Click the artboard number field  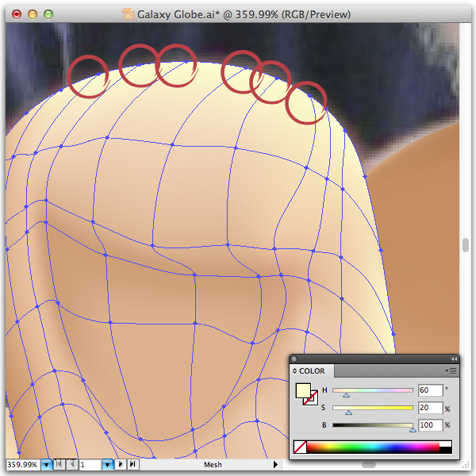coord(90,464)
